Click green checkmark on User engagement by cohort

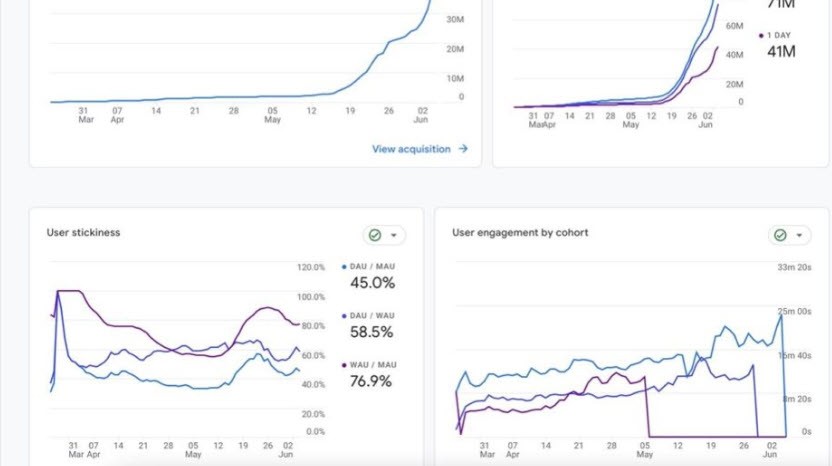click(780, 235)
